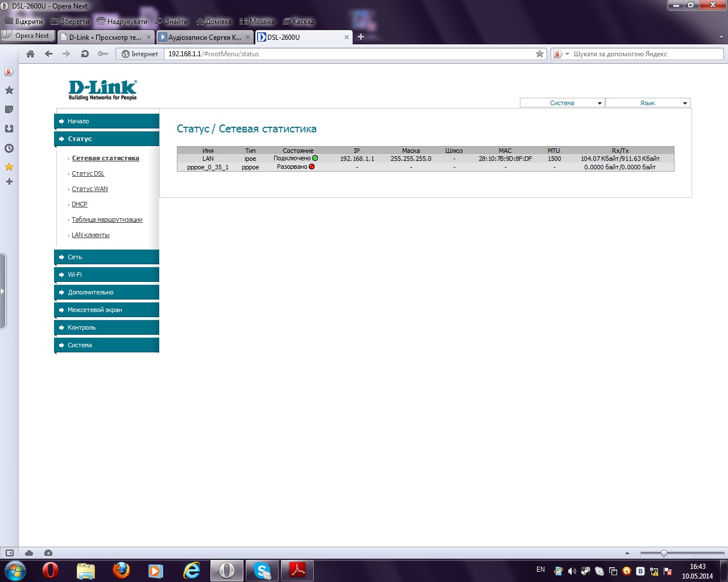Click the Reload page icon
The width and height of the screenshot is (728, 582).
pyautogui.click(x=85, y=54)
